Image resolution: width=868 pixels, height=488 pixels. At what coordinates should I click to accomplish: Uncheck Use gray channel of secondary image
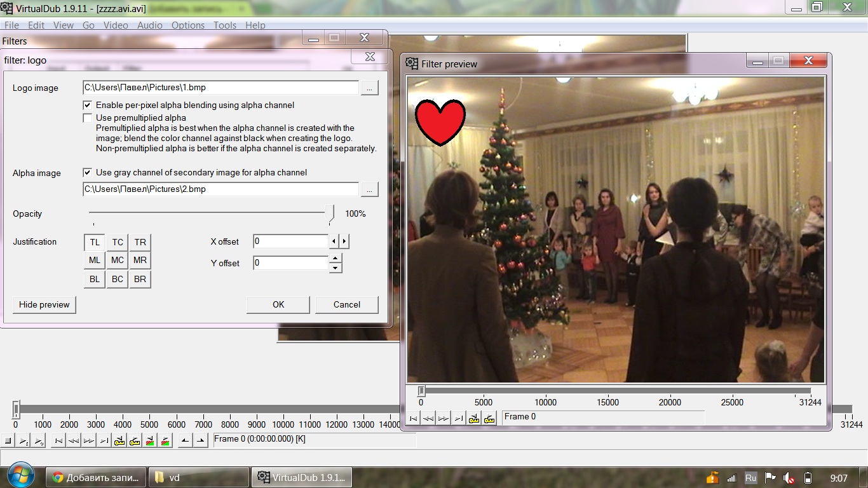88,172
